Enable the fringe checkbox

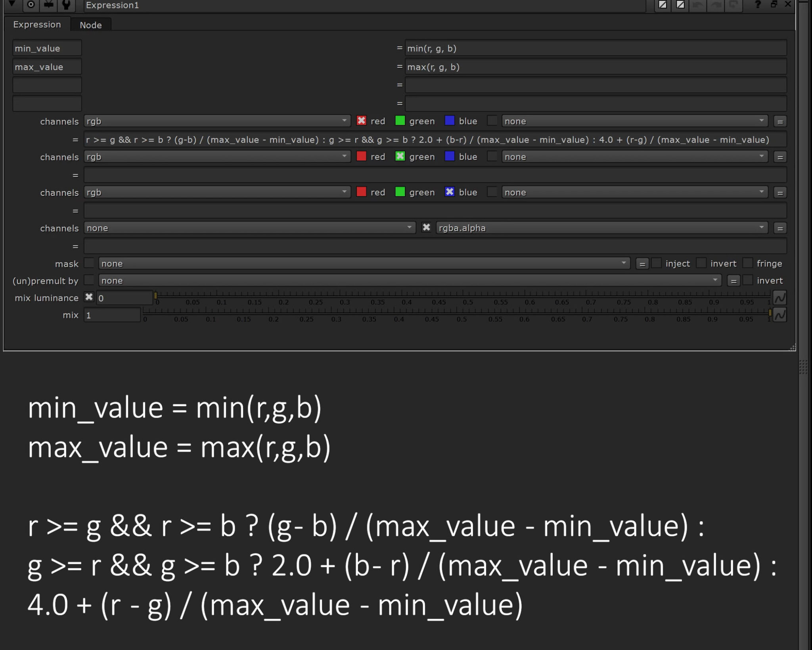pyautogui.click(x=748, y=263)
